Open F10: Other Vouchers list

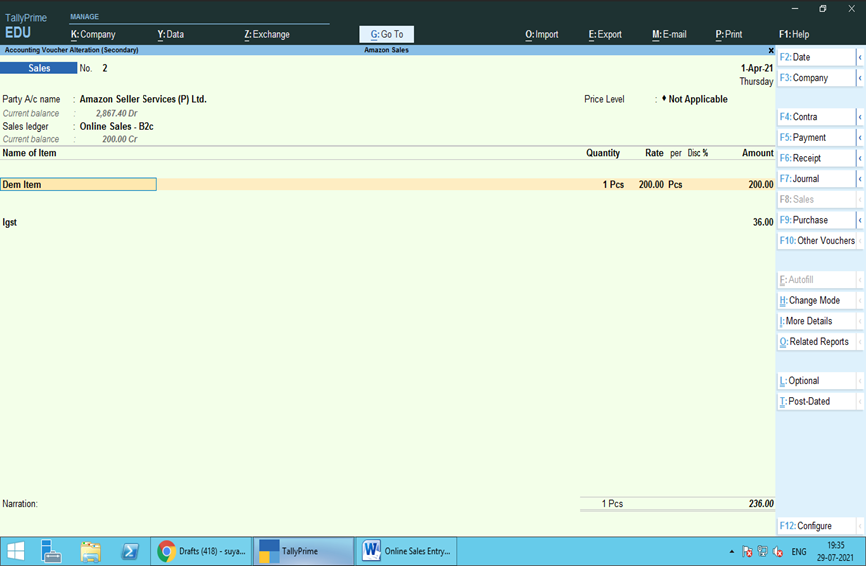[x=816, y=241]
